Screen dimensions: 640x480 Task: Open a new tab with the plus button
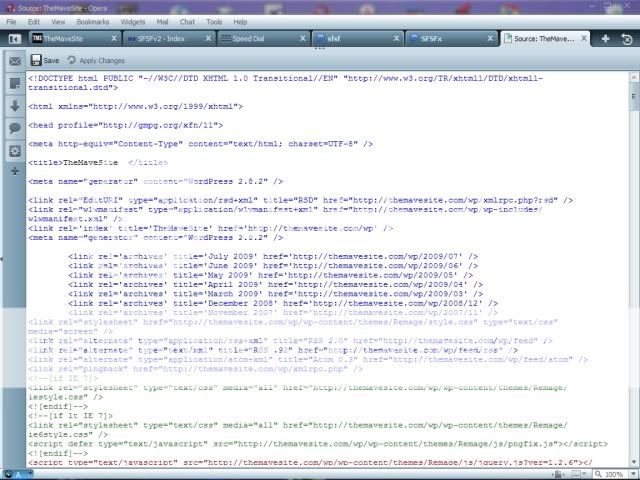(x=605, y=38)
